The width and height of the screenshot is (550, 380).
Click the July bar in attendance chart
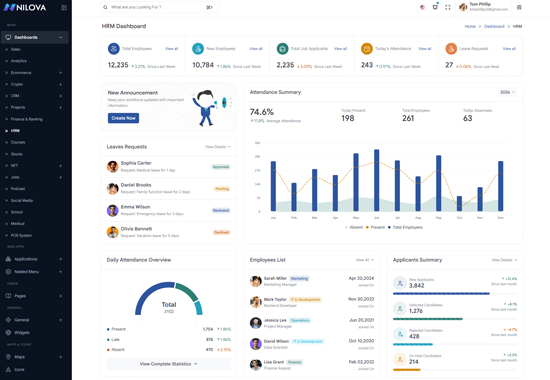point(397,186)
